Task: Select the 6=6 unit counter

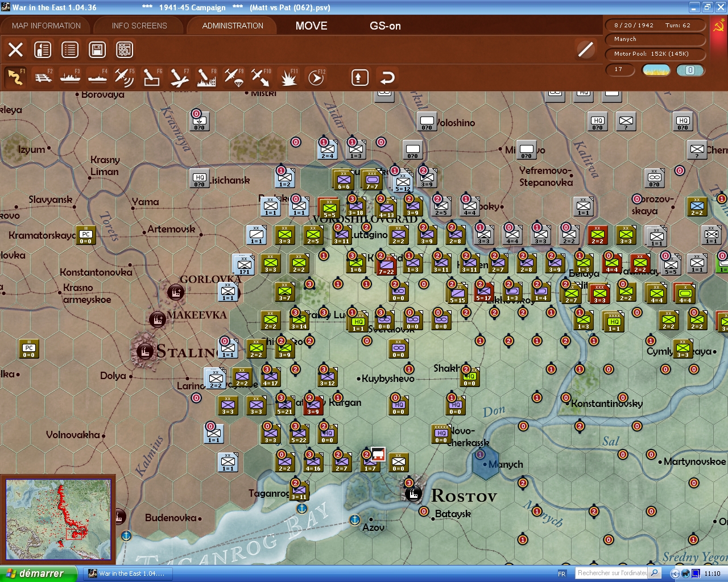Action: [344, 179]
